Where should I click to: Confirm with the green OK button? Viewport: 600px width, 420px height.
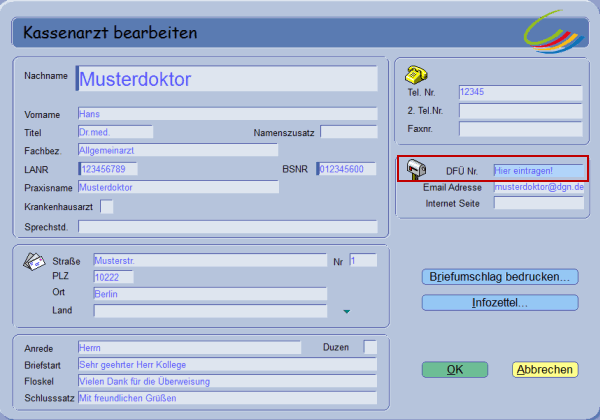[x=454, y=370]
